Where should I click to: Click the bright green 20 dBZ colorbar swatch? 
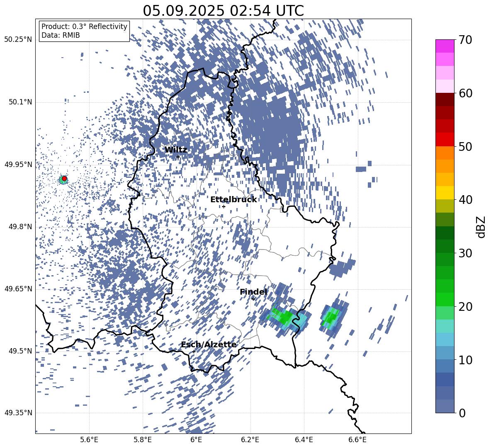(x=445, y=299)
